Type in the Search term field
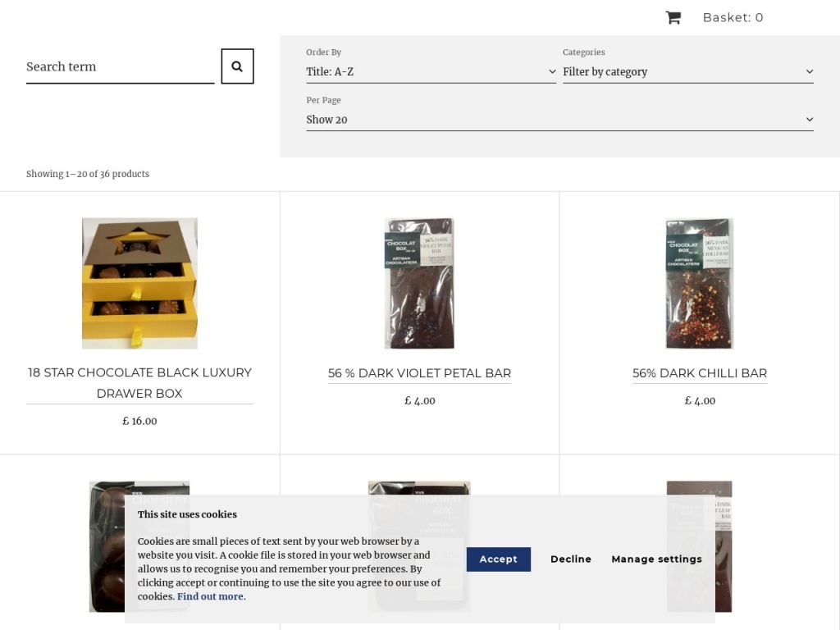Screen dimensions: 840x630 click(120, 67)
